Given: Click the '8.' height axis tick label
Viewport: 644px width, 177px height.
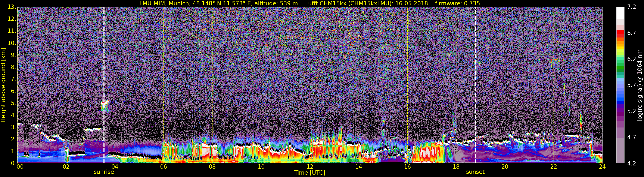Looking at the screenshot, I should click(13, 67).
